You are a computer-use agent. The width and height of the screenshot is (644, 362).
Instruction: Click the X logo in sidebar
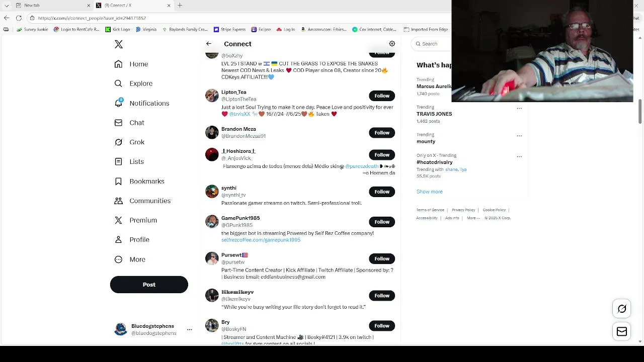point(119,44)
